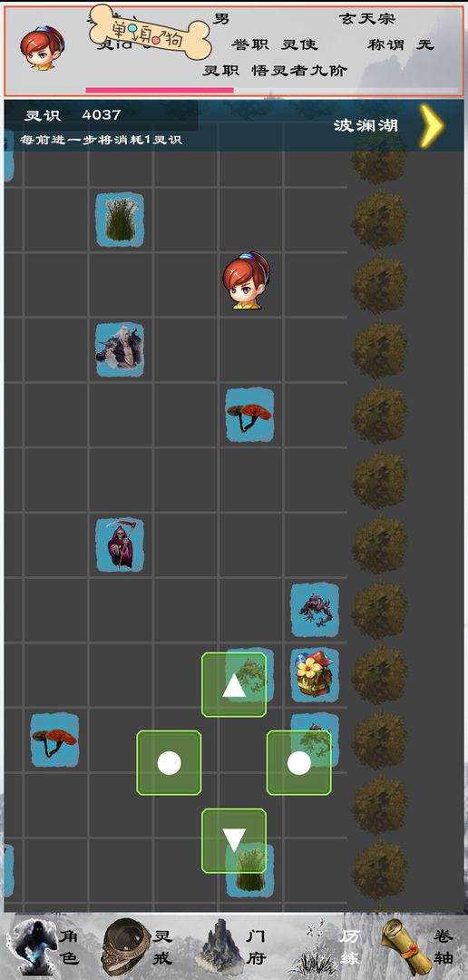Click the pink experience progress bar
Screen dimensions: 468x980
pyautogui.click(x=160, y=91)
